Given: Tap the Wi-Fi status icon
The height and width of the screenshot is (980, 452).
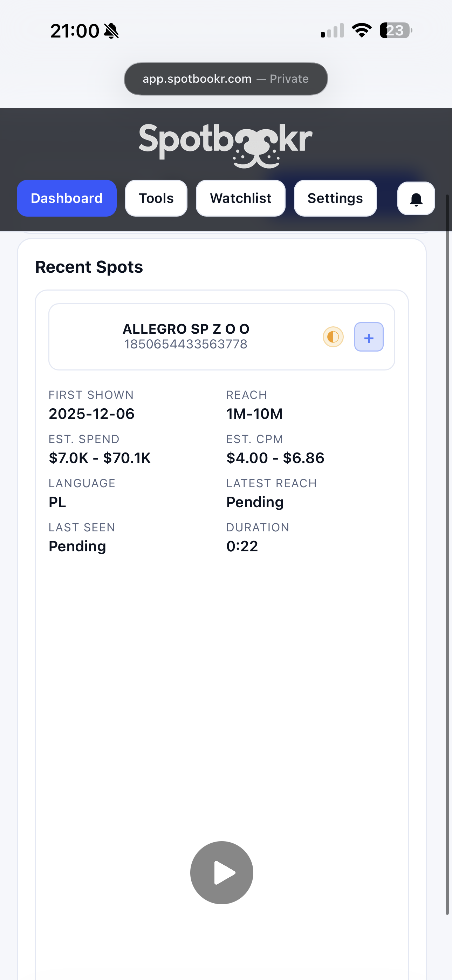Looking at the screenshot, I should click(361, 30).
